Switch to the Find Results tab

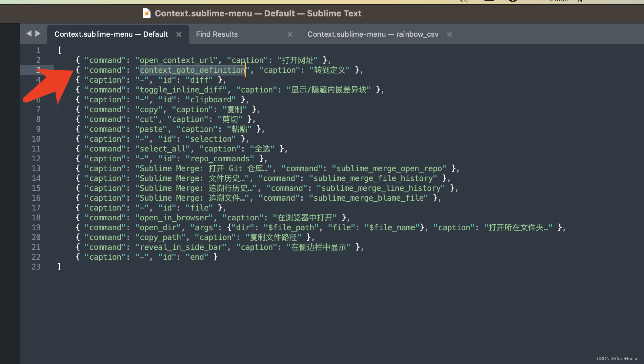pos(217,34)
